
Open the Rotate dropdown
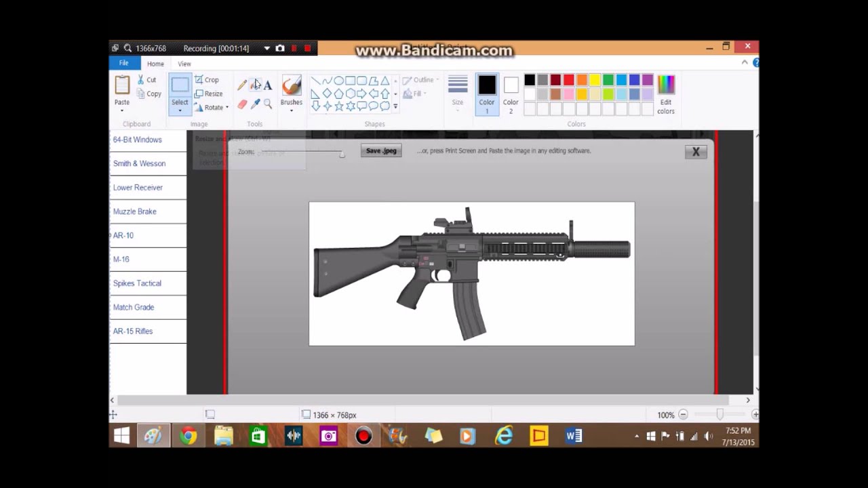tap(212, 108)
